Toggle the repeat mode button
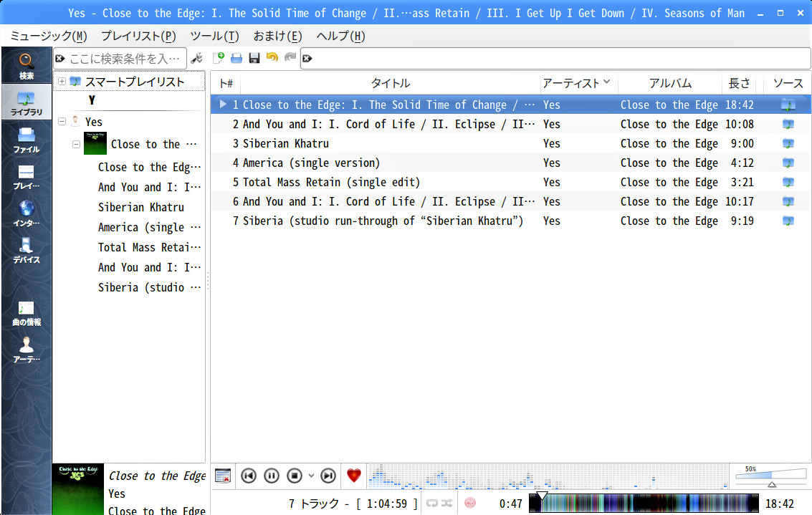Screen dimensions: 812x515 point(432,503)
